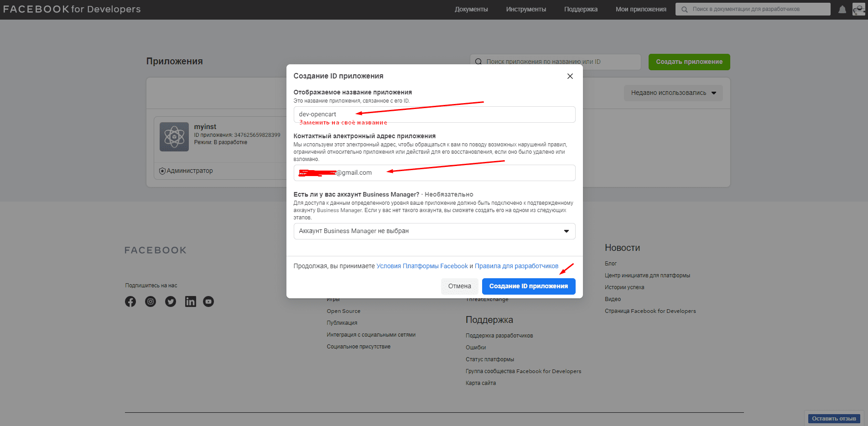
Task: Open the profile avatar menu
Action: coord(858,9)
